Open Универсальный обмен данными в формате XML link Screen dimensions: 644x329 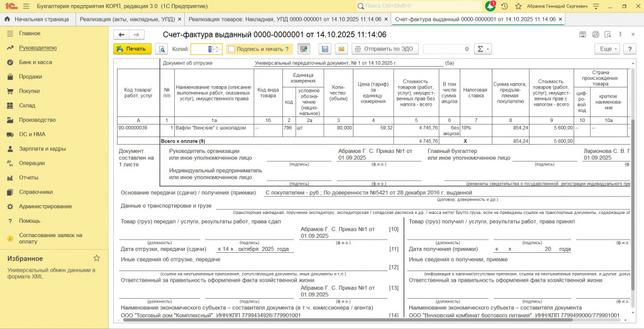coord(52,273)
